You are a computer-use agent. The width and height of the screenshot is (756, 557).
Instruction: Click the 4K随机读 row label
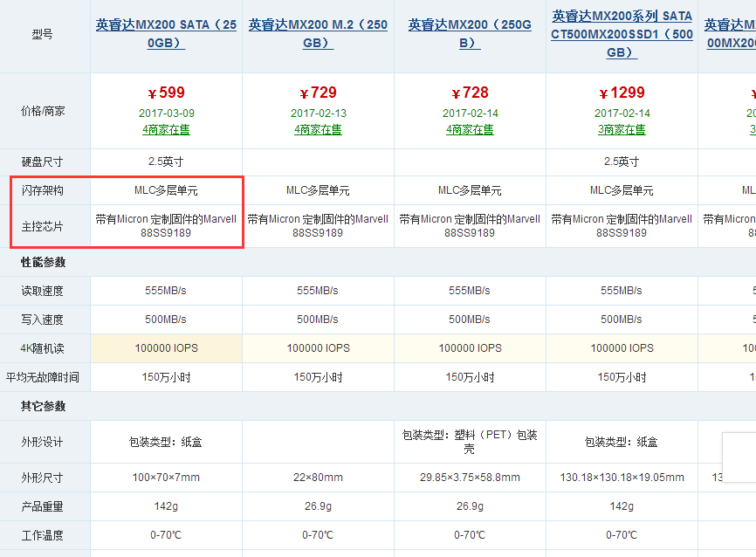[43, 348]
